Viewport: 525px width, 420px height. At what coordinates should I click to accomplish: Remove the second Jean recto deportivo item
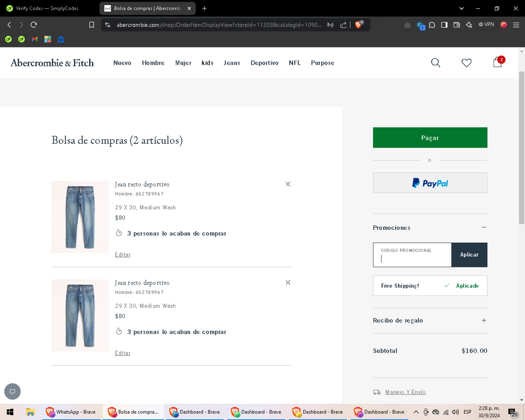pyautogui.click(x=288, y=282)
